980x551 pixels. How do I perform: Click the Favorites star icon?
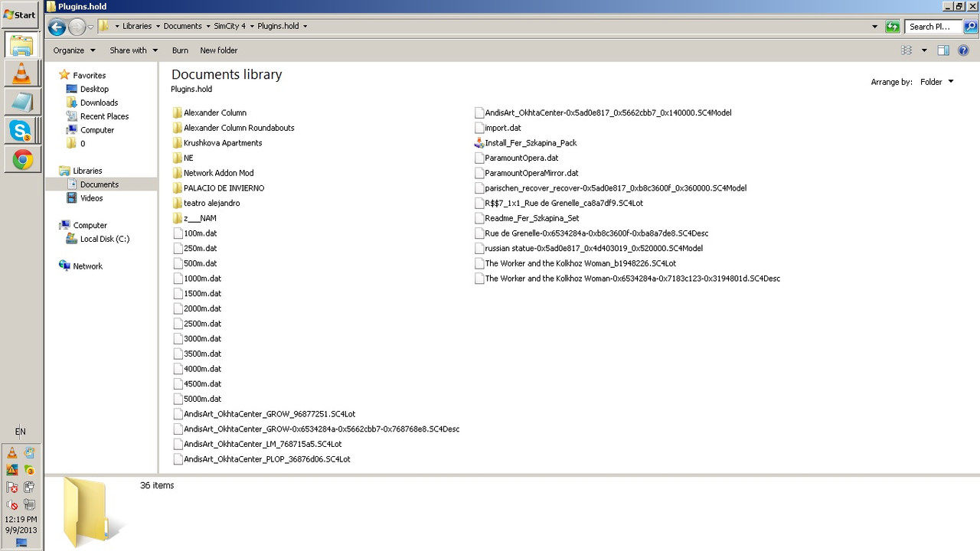point(64,75)
